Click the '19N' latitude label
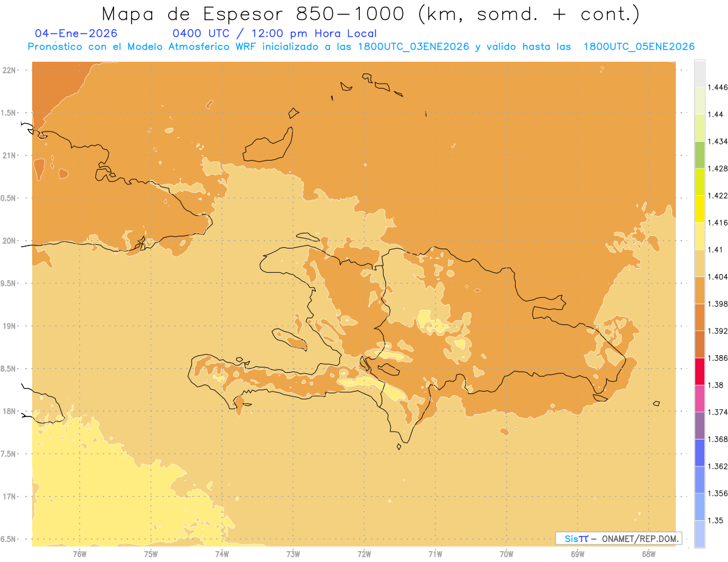Image resolution: width=728 pixels, height=562 pixels. 9,326
